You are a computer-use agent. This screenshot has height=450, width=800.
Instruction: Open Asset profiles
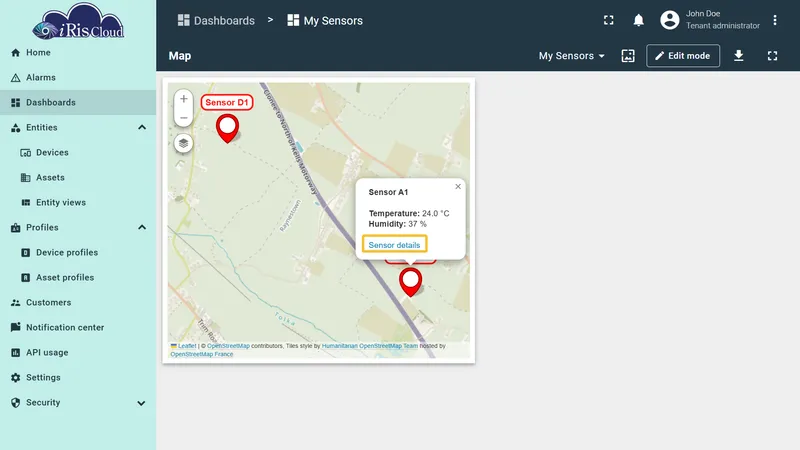78,278
